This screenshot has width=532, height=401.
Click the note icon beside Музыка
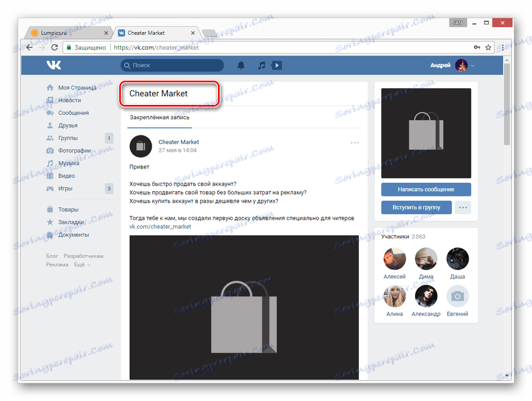(x=50, y=163)
